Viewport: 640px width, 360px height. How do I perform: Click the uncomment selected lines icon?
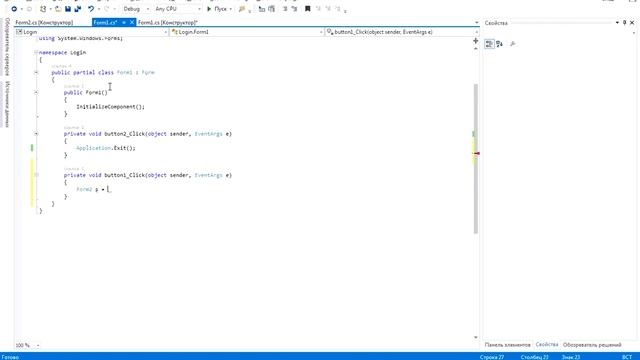(x=271, y=9)
